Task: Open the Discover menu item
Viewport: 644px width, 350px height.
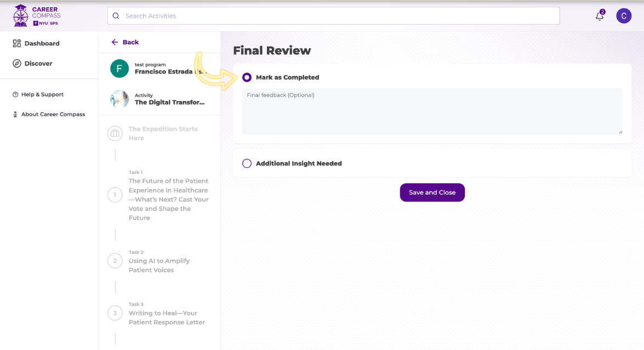Action: click(x=38, y=64)
